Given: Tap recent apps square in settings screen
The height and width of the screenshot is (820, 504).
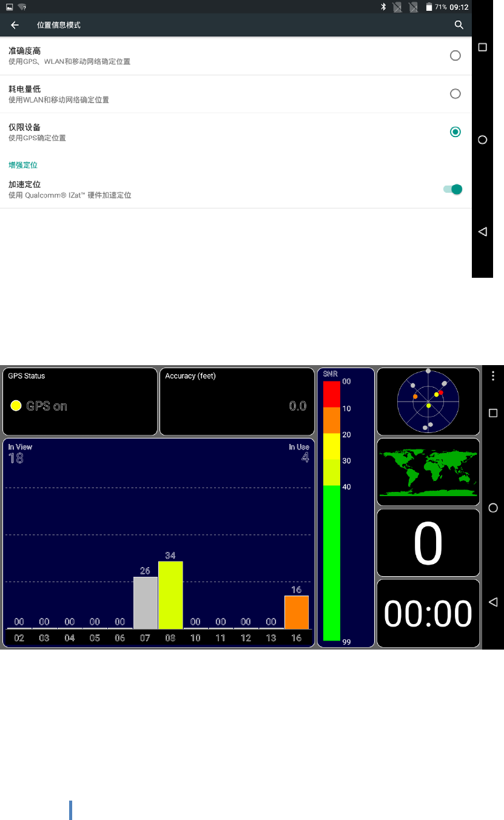Looking at the screenshot, I should click(x=483, y=47).
